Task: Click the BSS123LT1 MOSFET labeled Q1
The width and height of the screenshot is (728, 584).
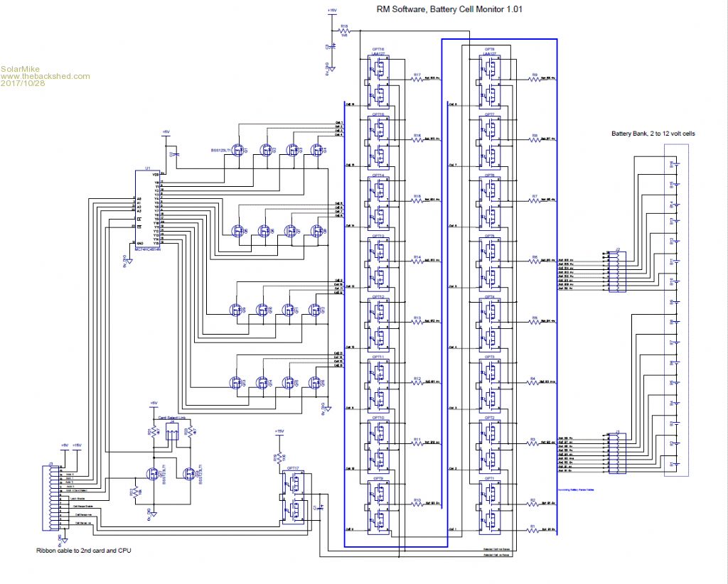Action: [x=237, y=150]
